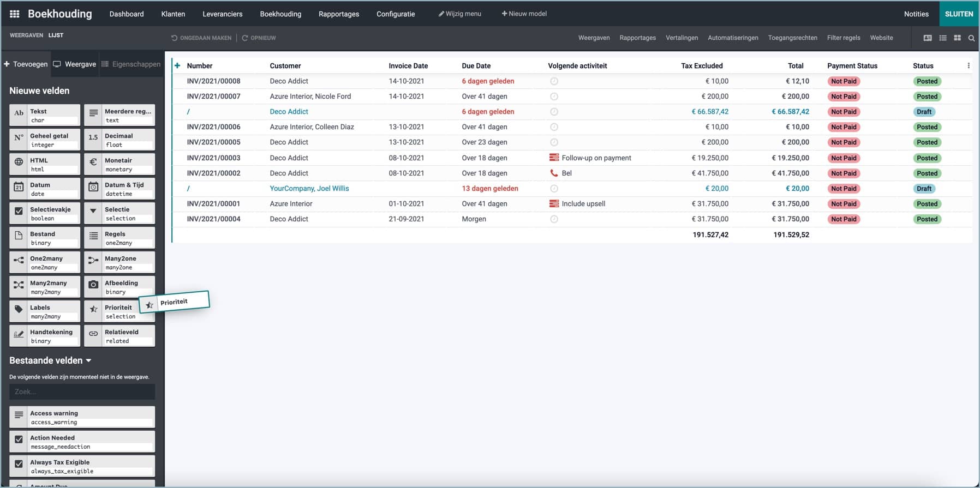Open the apps grid menu icon
The image size is (980, 488).
pos(15,14)
